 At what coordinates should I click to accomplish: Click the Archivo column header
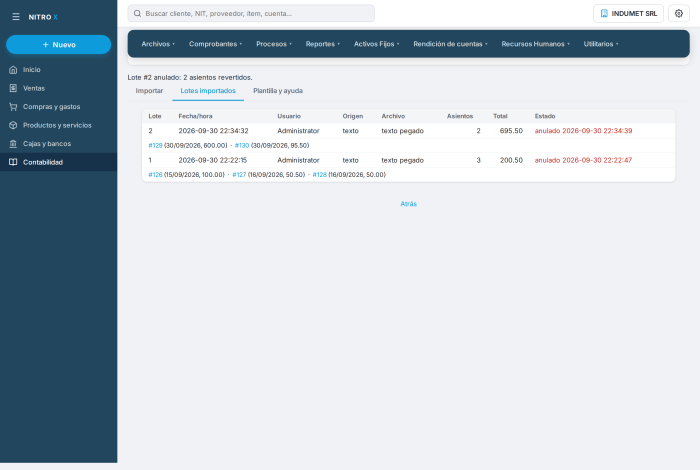(x=393, y=116)
